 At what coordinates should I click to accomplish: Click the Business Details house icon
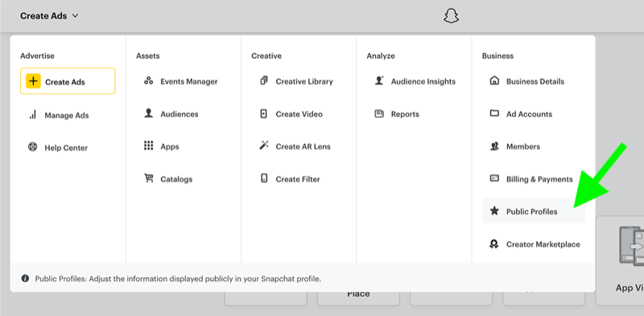(494, 81)
